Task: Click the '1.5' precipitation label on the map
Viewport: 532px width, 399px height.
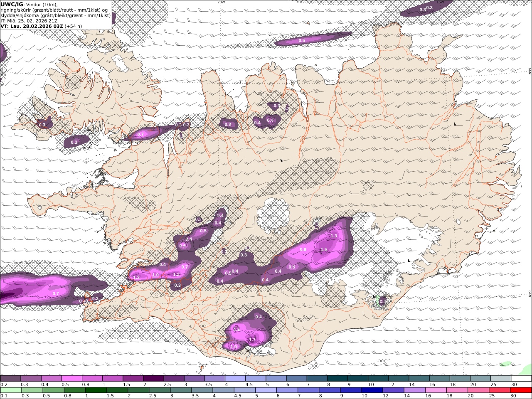Action: tap(324, 250)
